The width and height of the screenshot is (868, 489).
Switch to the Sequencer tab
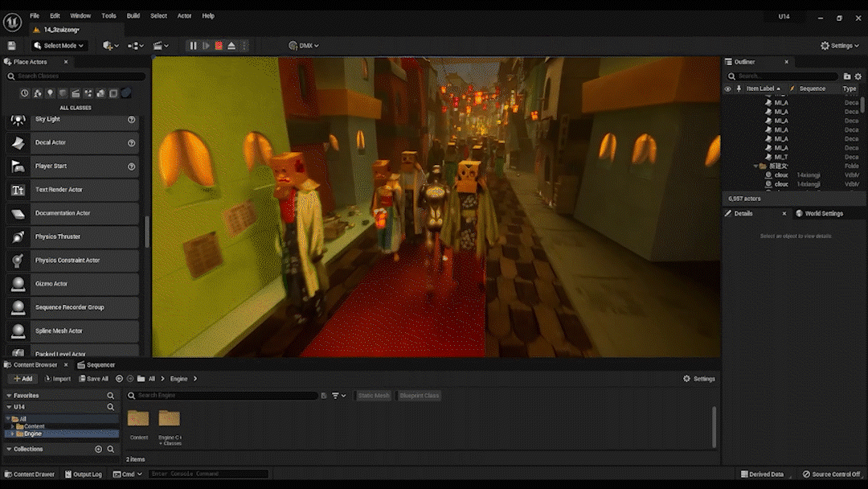pyautogui.click(x=96, y=365)
